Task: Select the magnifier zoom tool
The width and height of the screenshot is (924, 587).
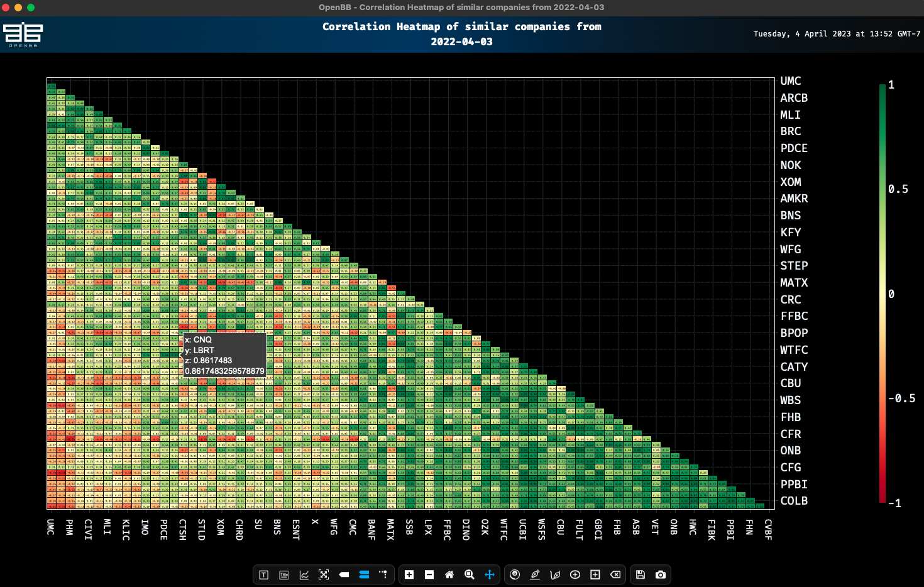Action: (470, 574)
